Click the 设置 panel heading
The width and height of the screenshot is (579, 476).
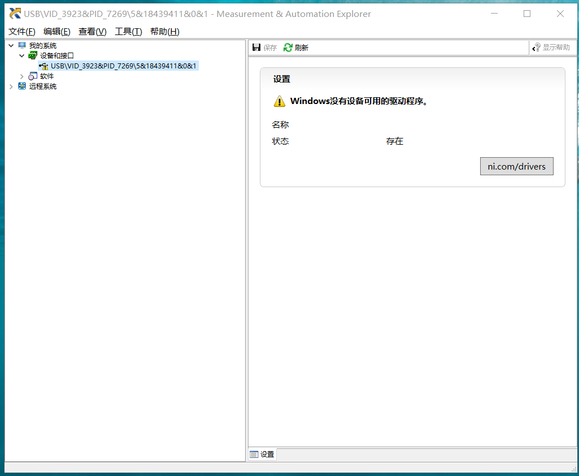[282, 79]
